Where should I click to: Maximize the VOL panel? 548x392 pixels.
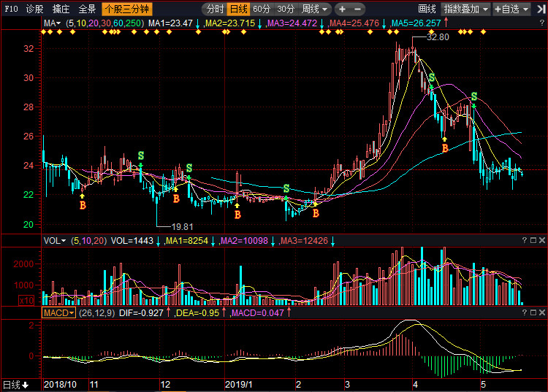click(x=533, y=240)
